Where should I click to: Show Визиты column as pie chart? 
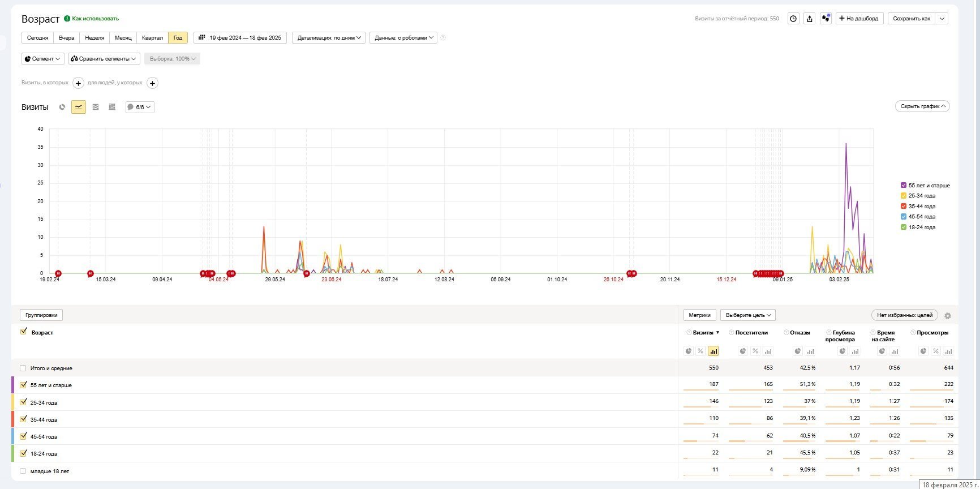(689, 351)
